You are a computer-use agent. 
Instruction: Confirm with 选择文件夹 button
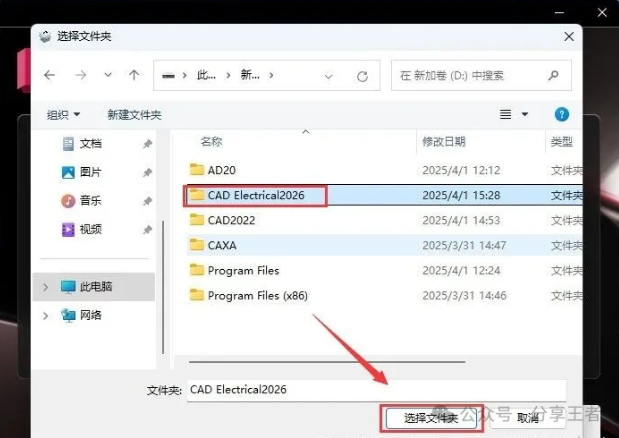click(x=431, y=418)
